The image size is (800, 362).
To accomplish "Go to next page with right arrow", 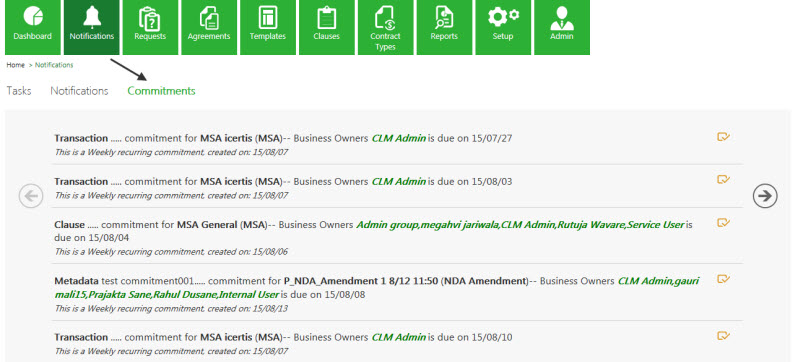I will tap(765, 196).
